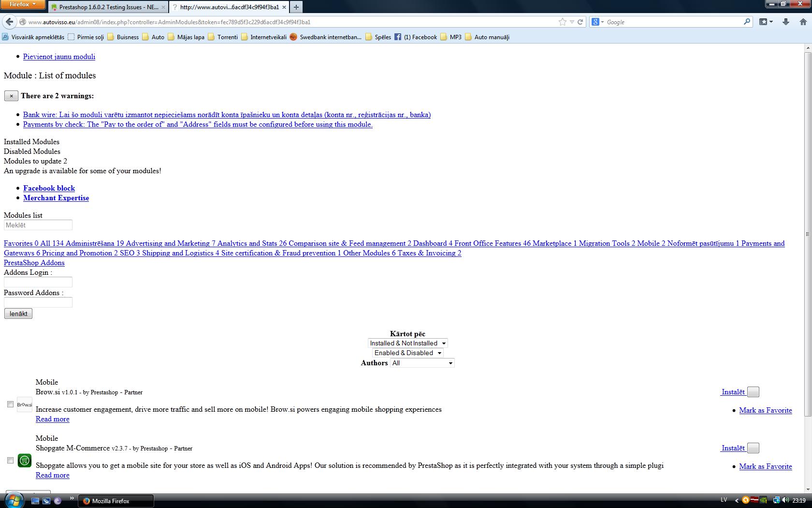
Task: Expand the quick launch overflow chevron
Action: tap(72, 498)
